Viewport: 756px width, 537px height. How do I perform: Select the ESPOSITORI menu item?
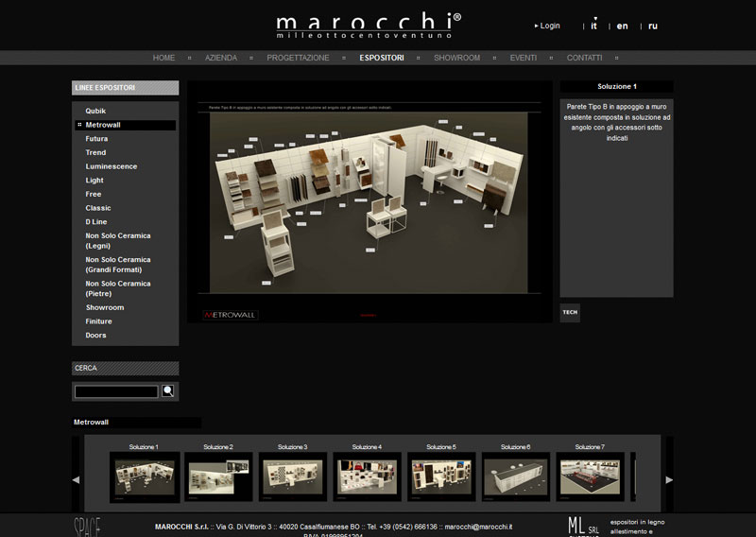[x=382, y=58]
